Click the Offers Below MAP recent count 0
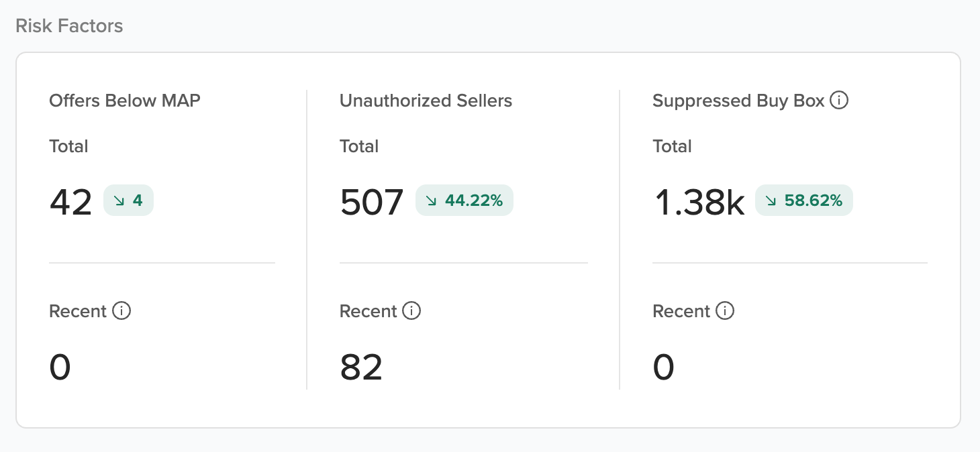This screenshot has height=452, width=980. pos(60,368)
